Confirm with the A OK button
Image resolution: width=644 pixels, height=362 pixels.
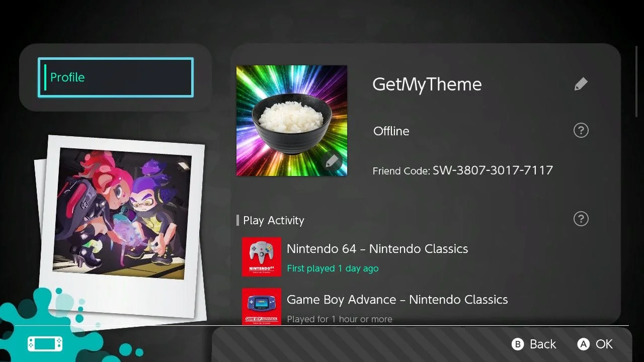[x=595, y=344]
